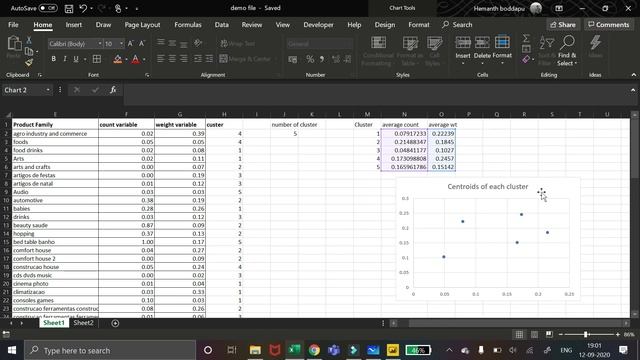Screen dimensions: 640x360
Task: Click the Comments button
Action: tap(609, 25)
